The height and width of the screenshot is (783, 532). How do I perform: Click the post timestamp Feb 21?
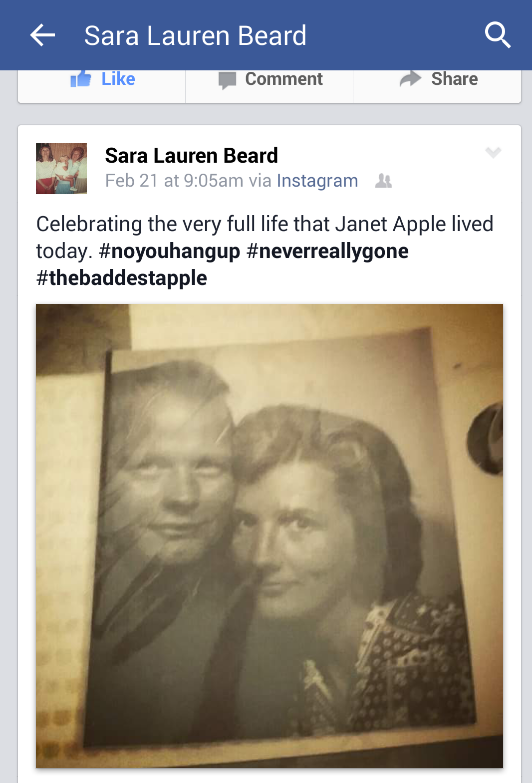(174, 181)
